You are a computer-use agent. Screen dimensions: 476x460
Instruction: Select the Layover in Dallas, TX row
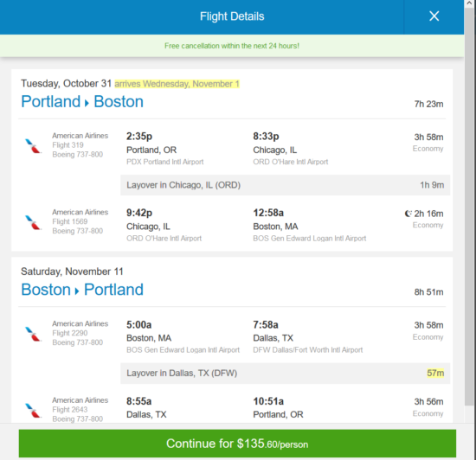(x=285, y=373)
